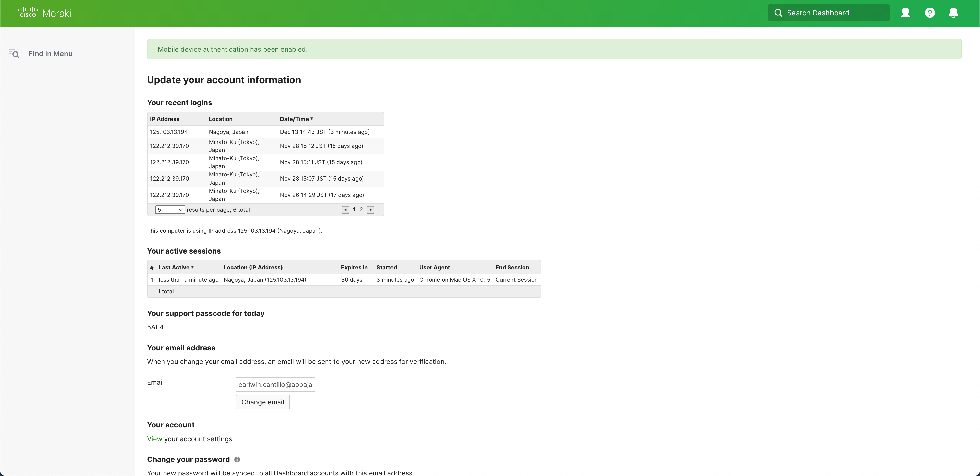
Task: Open View account settings link
Action: coord(154,439)
